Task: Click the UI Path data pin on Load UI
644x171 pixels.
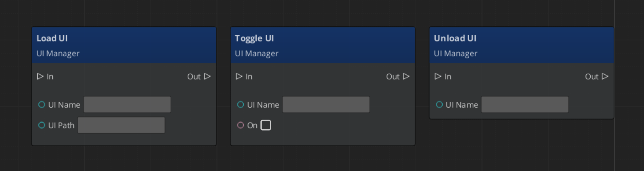Action: [x=42, y=125]
